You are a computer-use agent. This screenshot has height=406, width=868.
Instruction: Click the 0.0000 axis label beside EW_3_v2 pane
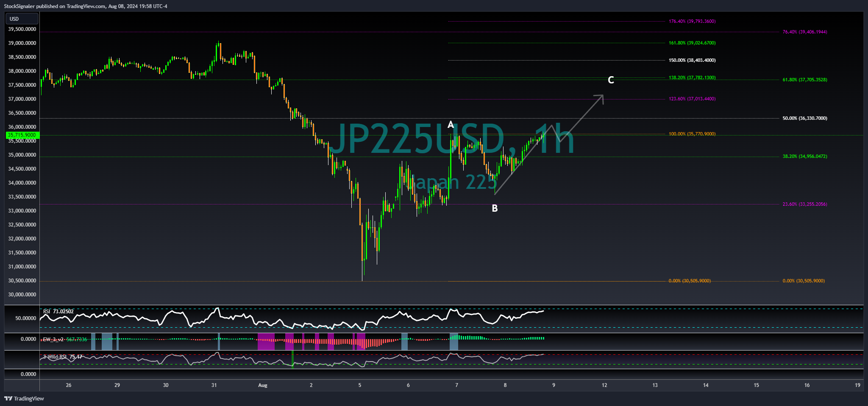pyautogui.click(x=28, y=339)
